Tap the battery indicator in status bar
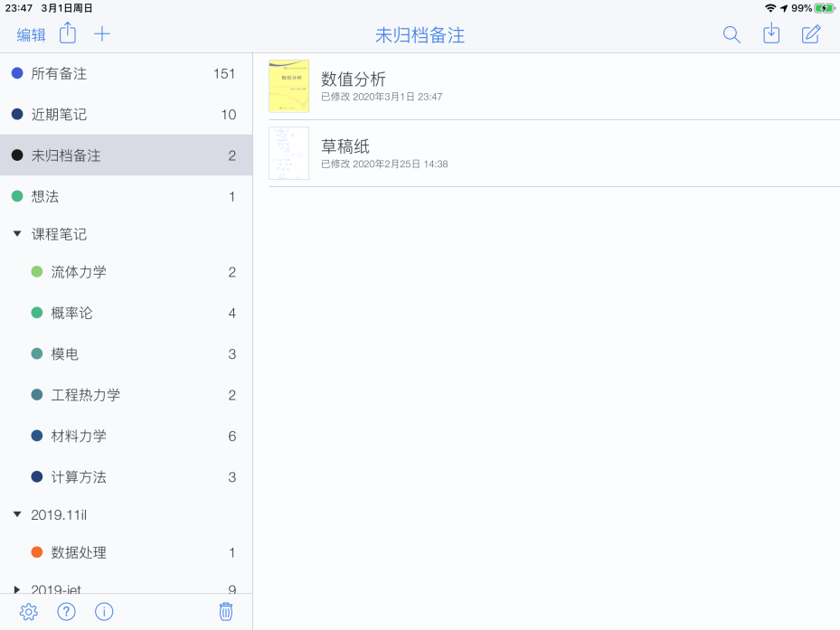The width and height of the screenshot is (840, 630). click(x=824, y=8)
